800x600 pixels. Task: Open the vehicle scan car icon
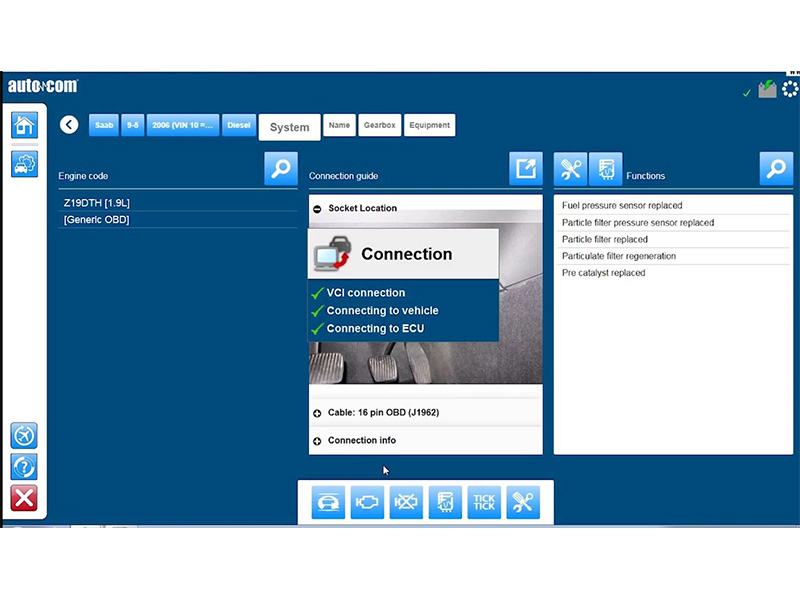click(x=328, y=503)
